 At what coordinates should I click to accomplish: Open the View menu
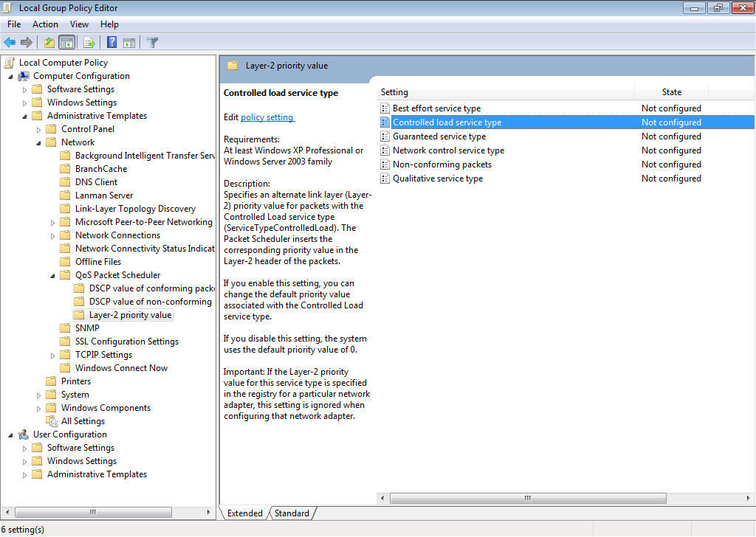[79, 24]
